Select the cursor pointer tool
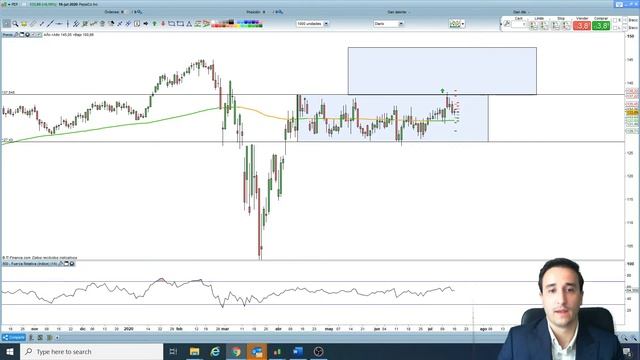Screen dimensions: 640x360 tap(7, 24)
